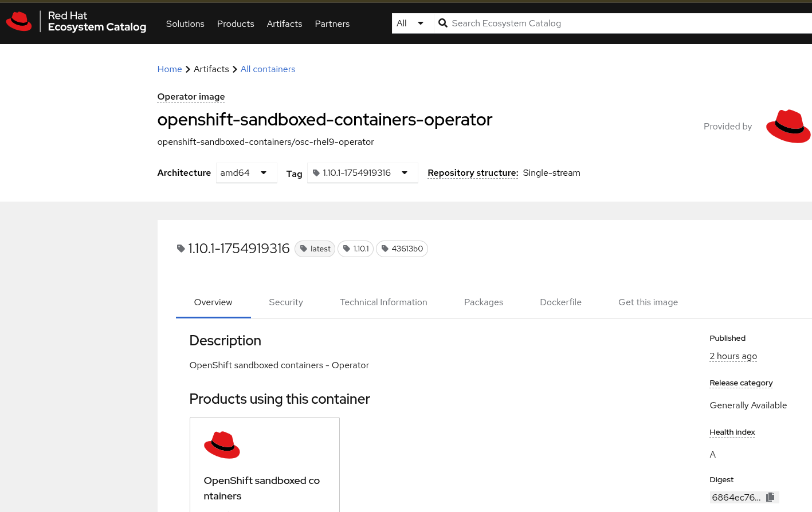Follow the All containers breadcrumb link

click(x=268, y=69)
